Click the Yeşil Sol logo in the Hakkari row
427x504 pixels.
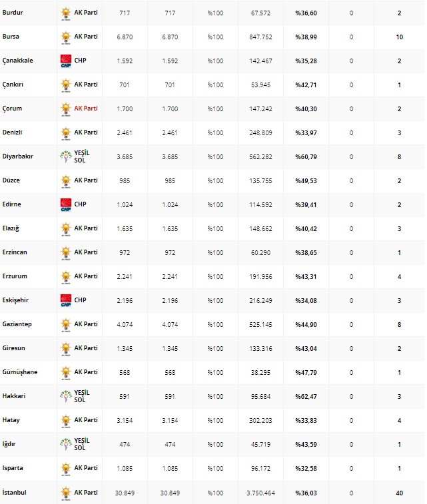(x=66, y=397)
